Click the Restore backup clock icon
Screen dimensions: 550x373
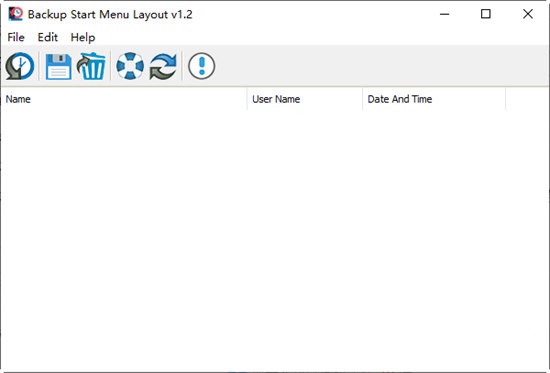(x=20, y=66)
